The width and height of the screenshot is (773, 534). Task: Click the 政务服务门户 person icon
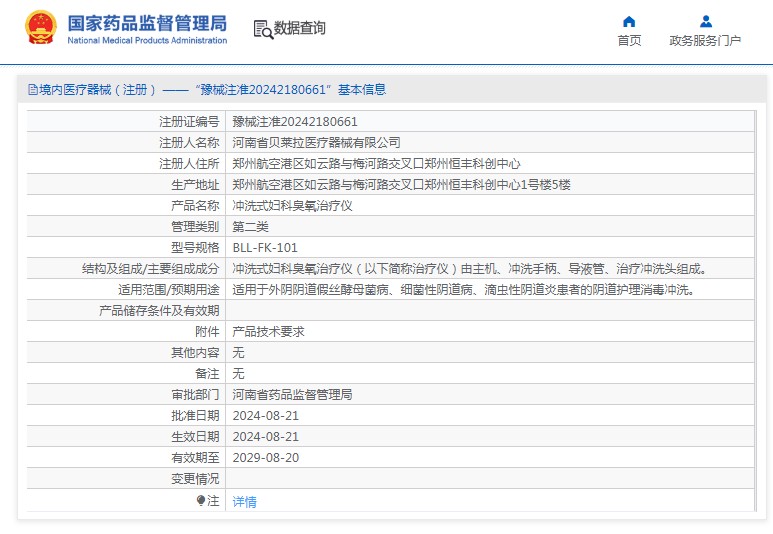705,21
